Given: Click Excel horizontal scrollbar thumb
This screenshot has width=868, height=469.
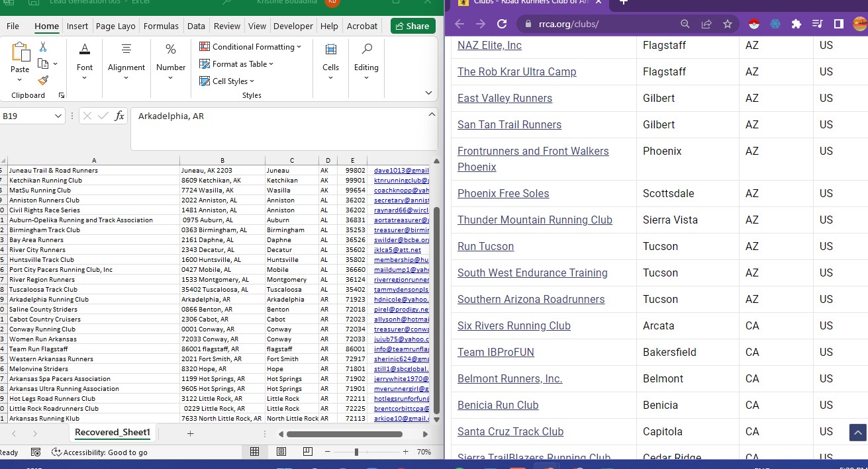Looking at the screenshot, I should click(344, 435).
